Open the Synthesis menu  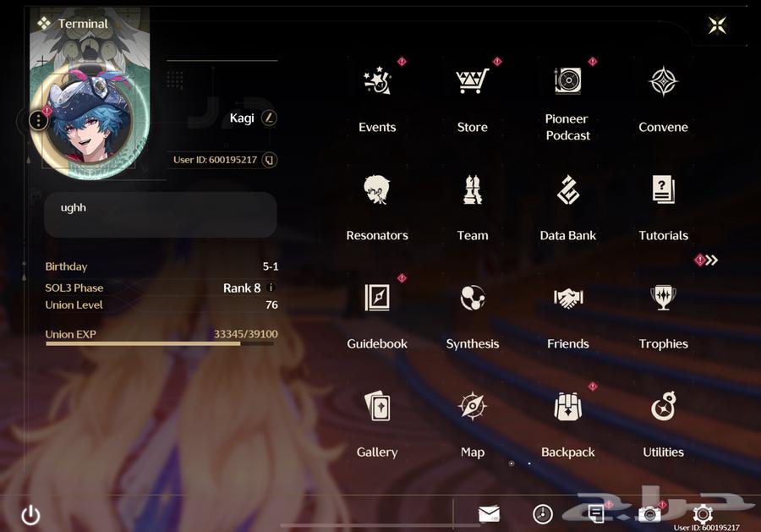(x=472, y=299)
